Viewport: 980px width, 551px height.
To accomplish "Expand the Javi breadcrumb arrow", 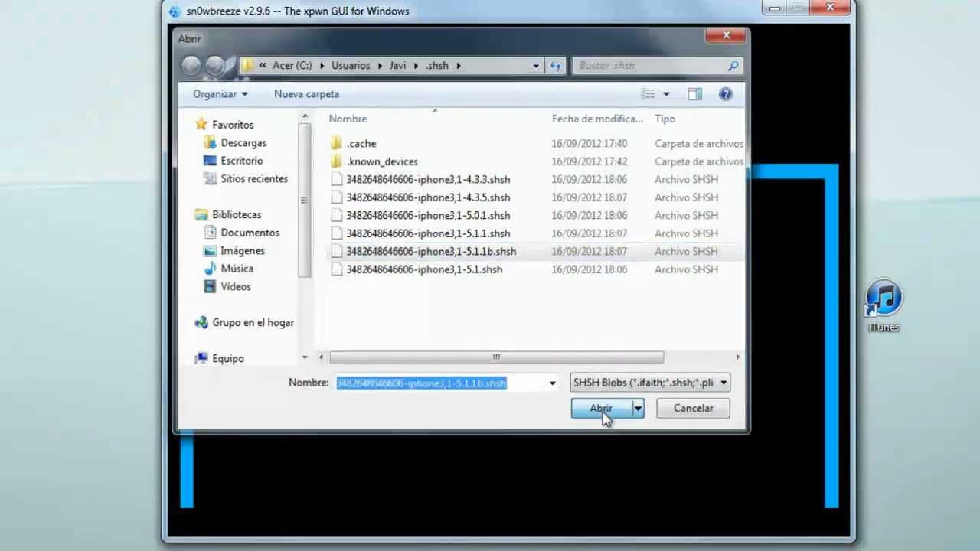I will (x=416, y=66).
